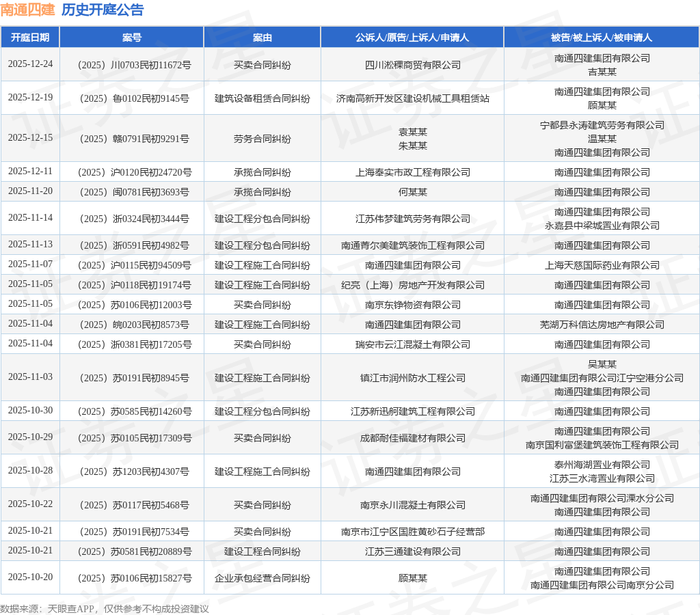This screenshot has width=700, height=615.
Task: Click defendant 南通四建集团有限公司江宁空港分公司
Action: tap(602, 378)
